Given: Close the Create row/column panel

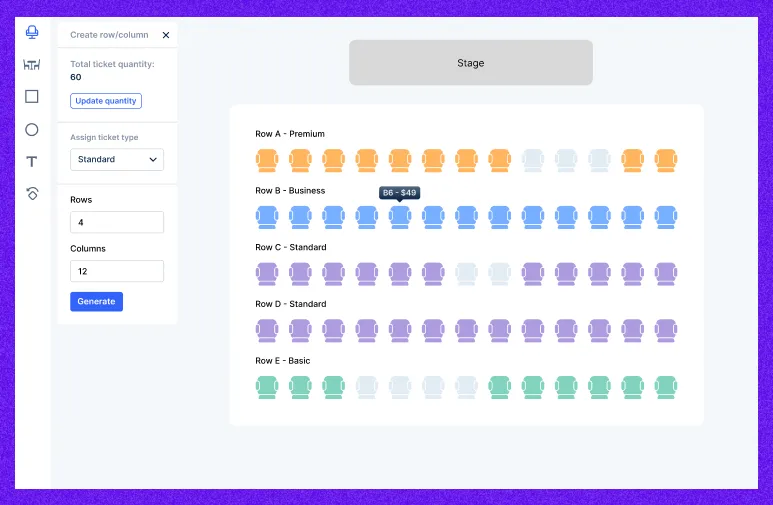Looking at the screenshot, I should [x=166, y=35].
